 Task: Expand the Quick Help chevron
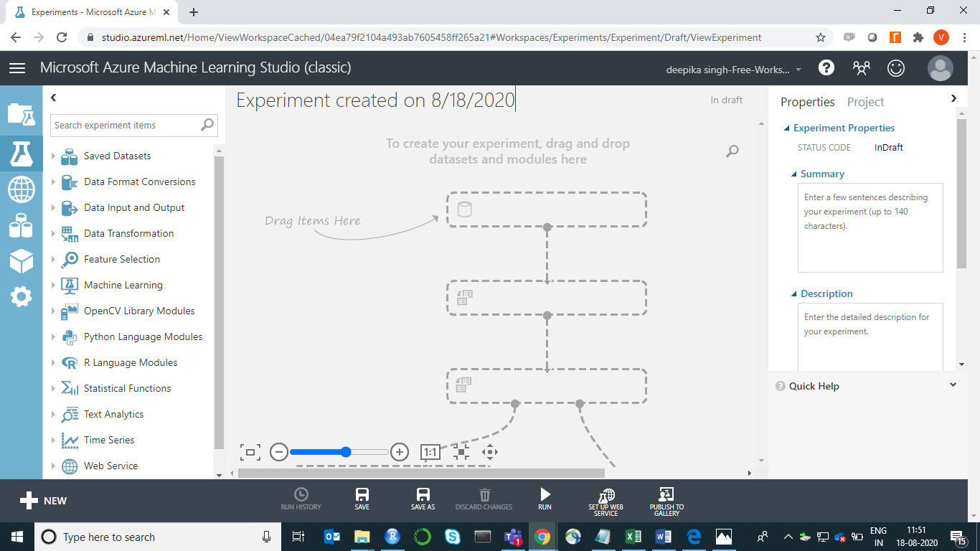tap(953, 385)
